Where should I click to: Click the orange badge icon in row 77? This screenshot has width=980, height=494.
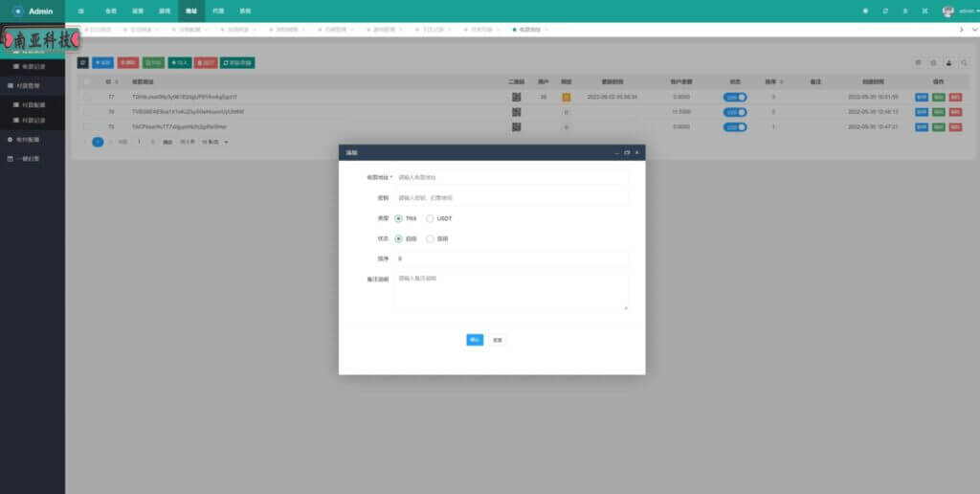point(567,97)
